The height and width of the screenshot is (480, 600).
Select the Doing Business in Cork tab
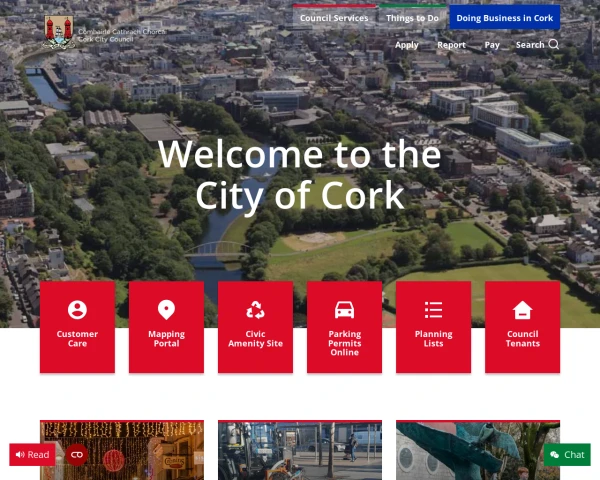click(x=504, y=18)
